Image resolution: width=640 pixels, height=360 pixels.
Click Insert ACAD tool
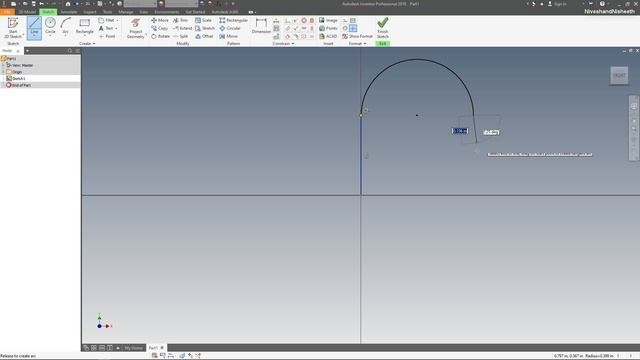pos(328,36)
